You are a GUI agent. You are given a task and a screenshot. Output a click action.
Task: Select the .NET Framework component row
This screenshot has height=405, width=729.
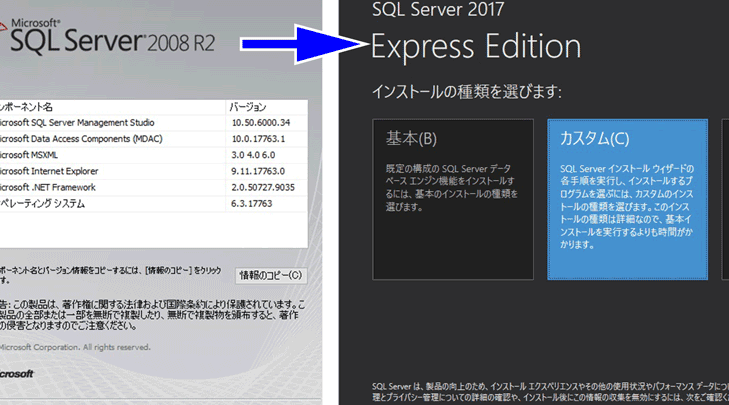click(x=153, y=187)
